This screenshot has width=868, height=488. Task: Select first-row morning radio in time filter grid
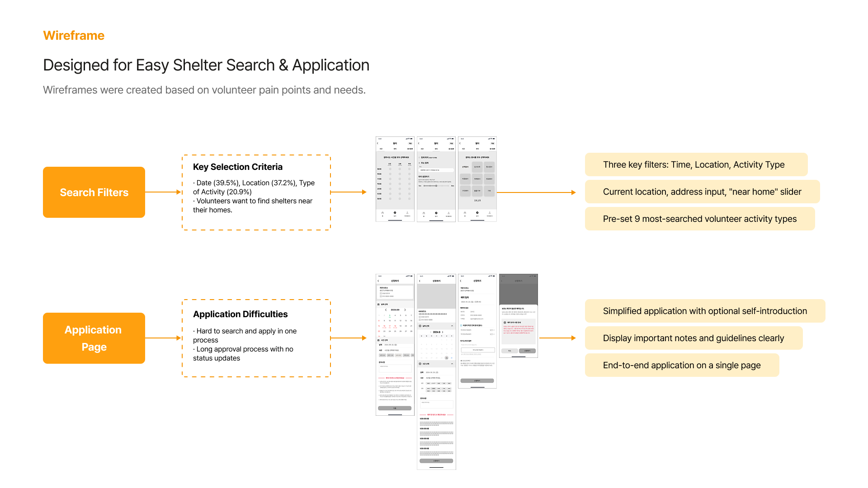[390, 169]
